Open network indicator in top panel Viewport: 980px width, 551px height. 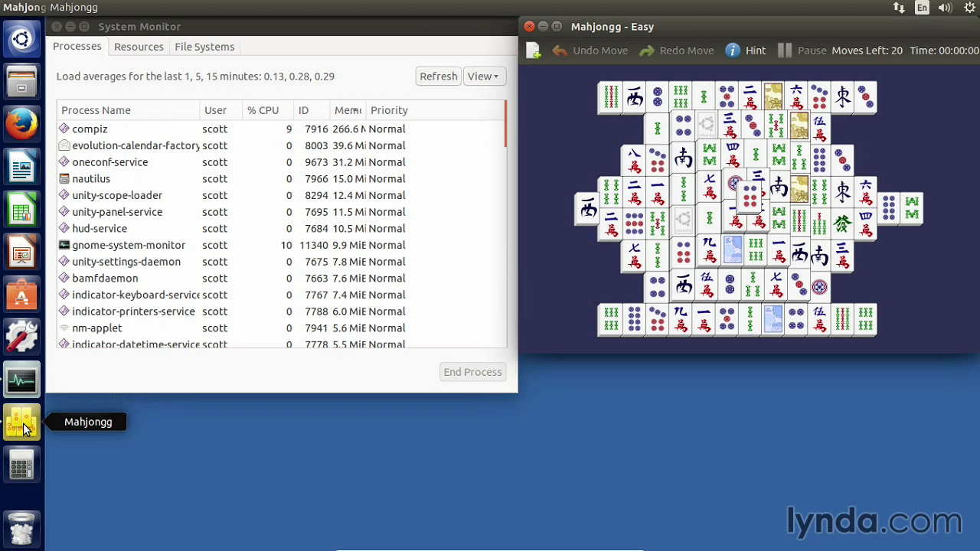pos(899,8)
